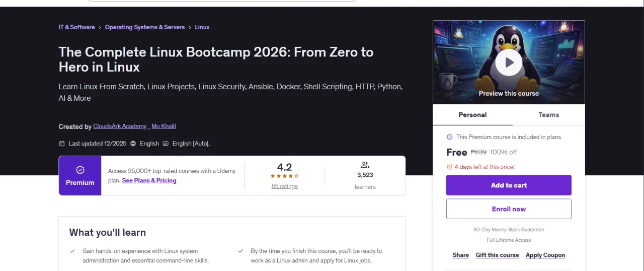
Task: Click the course title heading
Action: tap(216, 59)
